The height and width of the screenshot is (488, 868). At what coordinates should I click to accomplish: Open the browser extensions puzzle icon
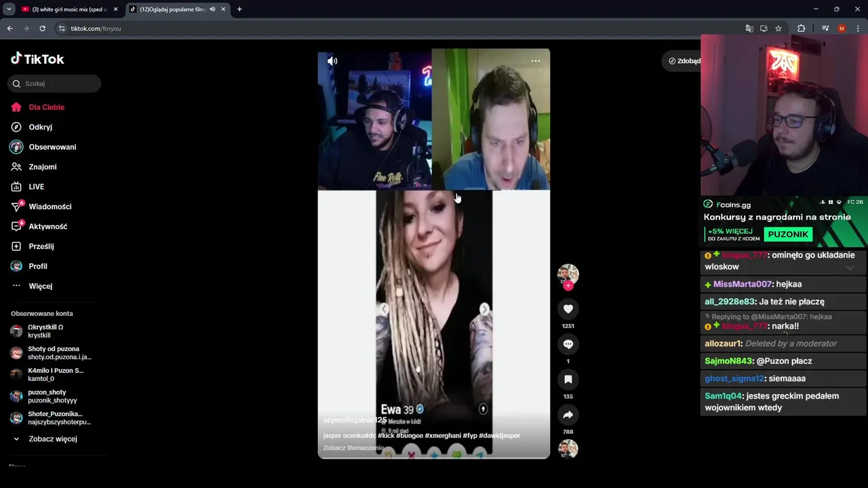(x=801, y=28)
